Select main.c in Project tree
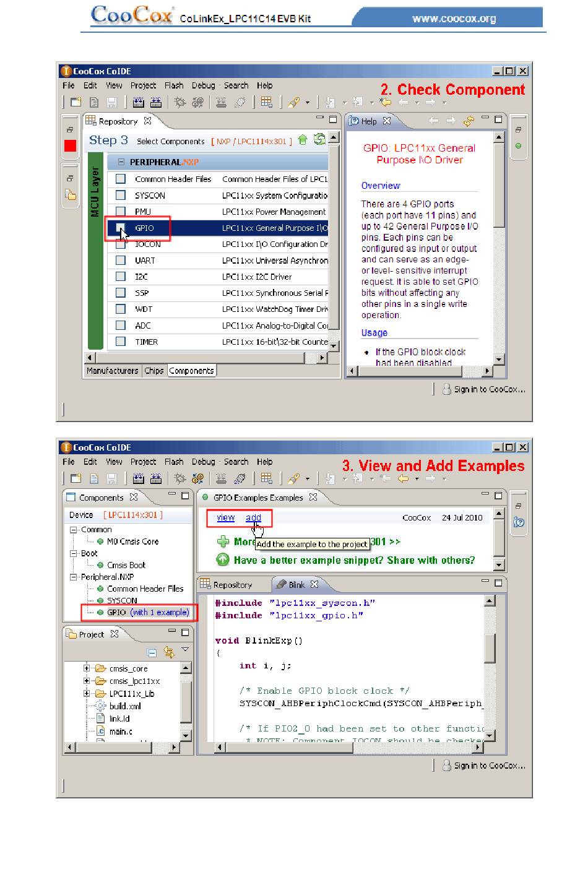This screenshot has height=872, width=588. pos(121,731)
